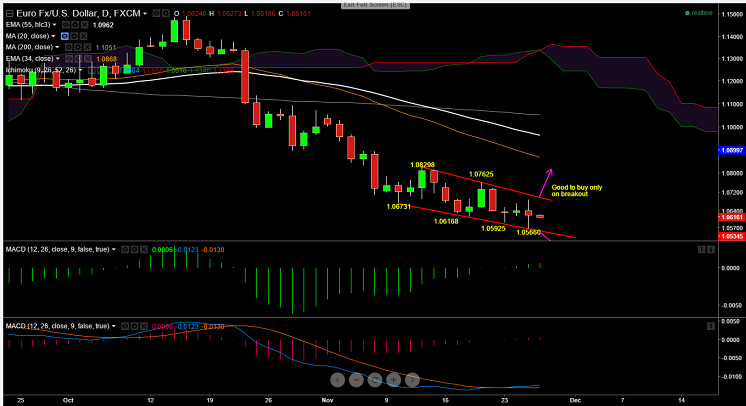Open settings gear for MA (200, close)
This screenshot has width=746, height=406.
pyautogui.click(x=78, y=47)
